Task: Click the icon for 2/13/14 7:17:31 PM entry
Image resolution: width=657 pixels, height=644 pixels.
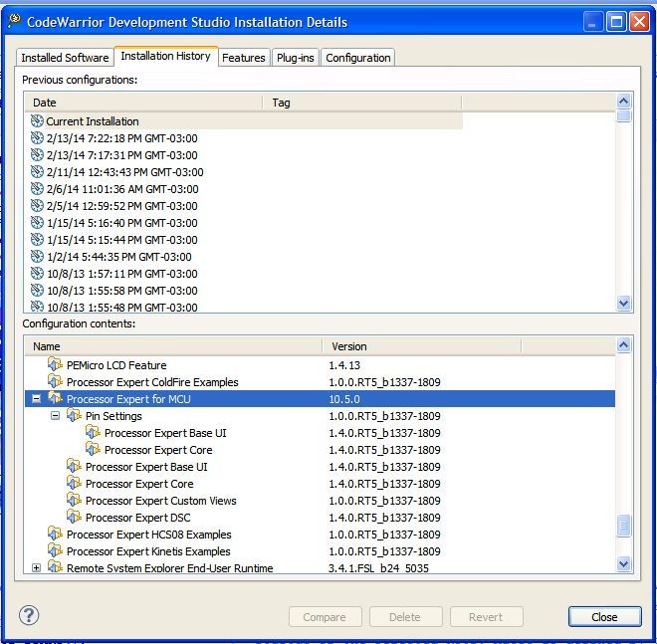Action: [37, 155]
